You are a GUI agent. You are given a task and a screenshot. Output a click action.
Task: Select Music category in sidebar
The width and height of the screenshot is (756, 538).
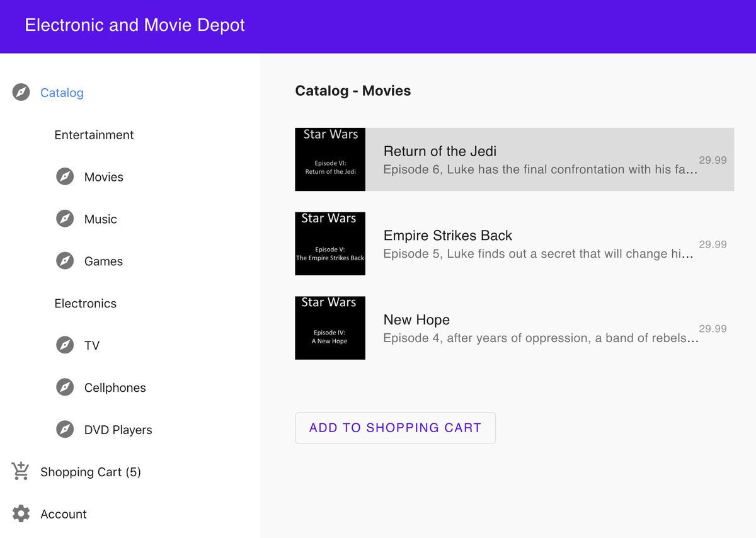pos(101,219)
